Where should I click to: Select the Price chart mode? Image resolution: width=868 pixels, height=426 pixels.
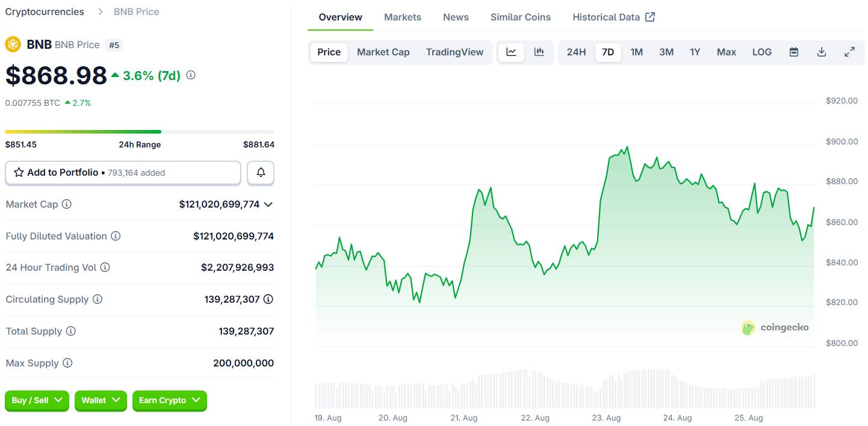tap(329, 52)
